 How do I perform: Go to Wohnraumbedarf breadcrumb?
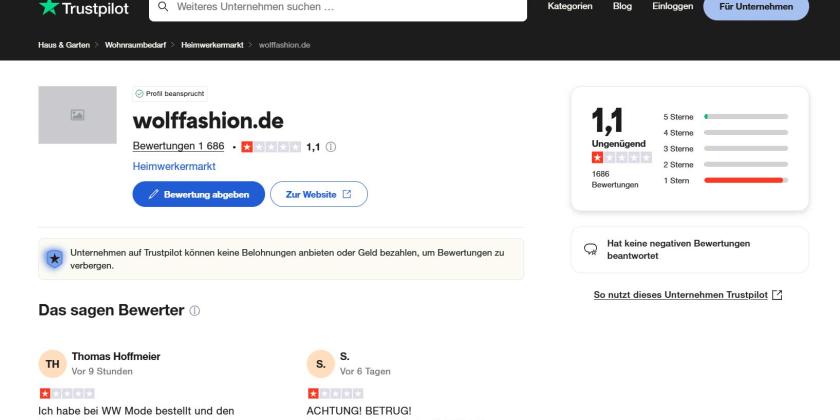tap(136, 45)
